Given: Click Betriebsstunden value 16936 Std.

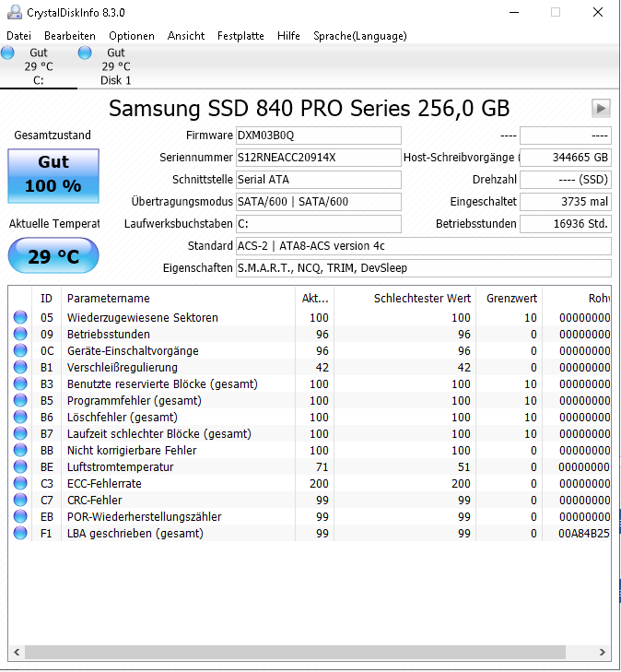Looking at the screenshot, I should (566, 224).
